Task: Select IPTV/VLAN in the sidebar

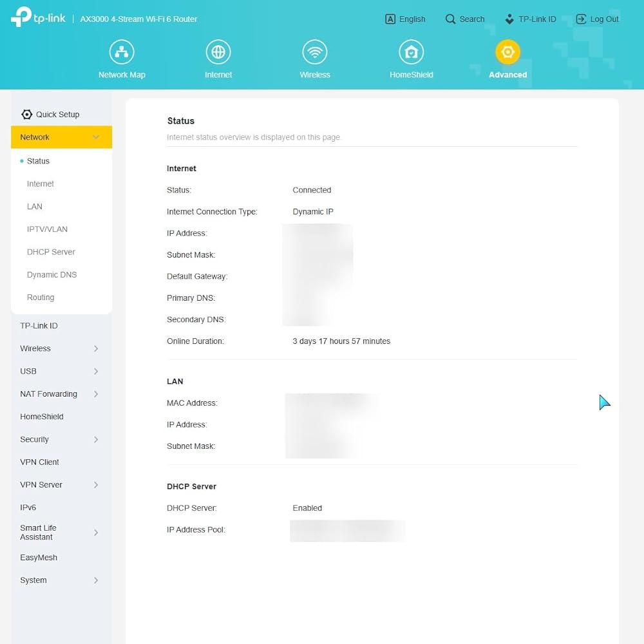Action: (x=47, y=229)
